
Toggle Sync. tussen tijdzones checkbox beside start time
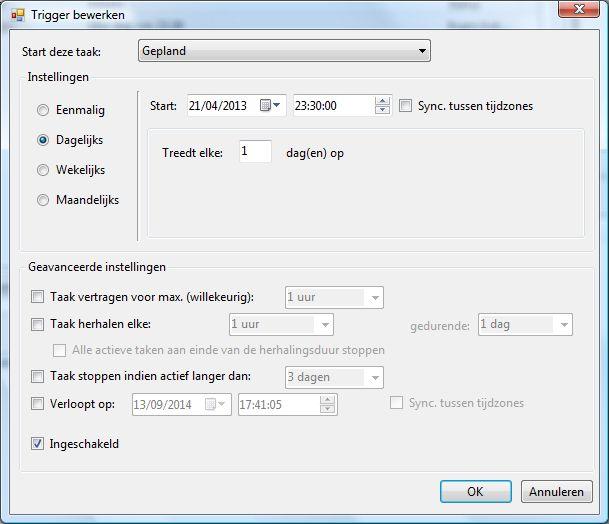[x=405, y=106]
